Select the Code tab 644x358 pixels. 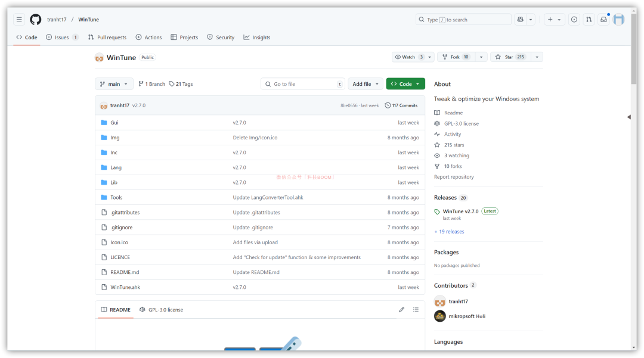[x=27, y=38]
